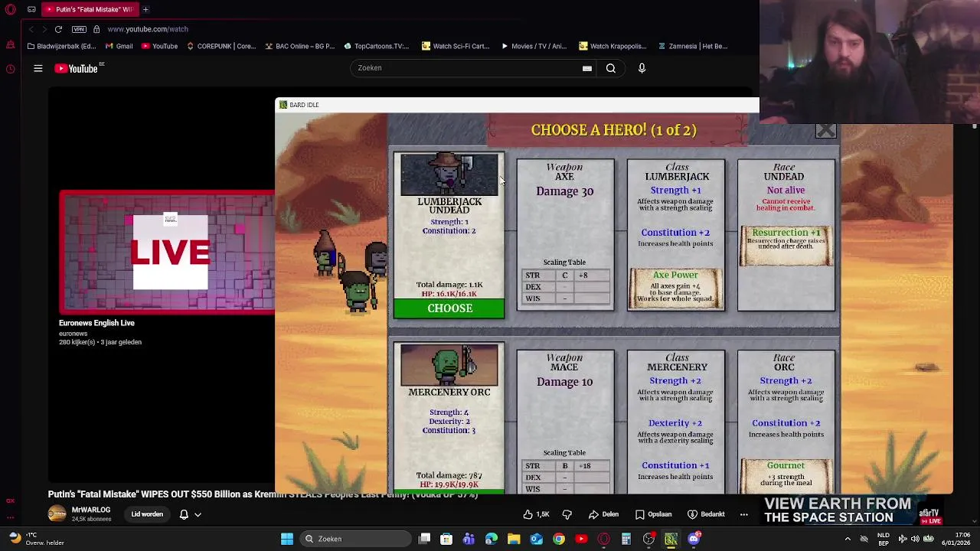Open Calculator from taskbar
The image size is (980, 551).
pyautogui.click(x=626, y=539)
